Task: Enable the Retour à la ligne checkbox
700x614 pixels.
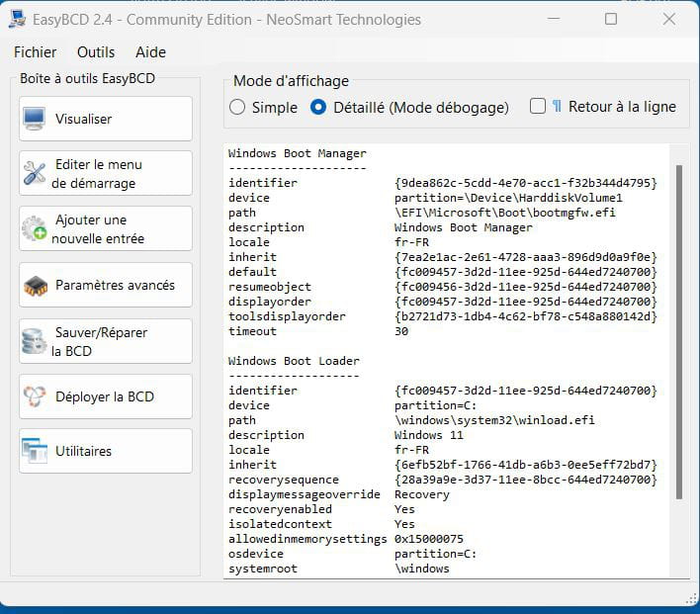Action: coord(538,106)
